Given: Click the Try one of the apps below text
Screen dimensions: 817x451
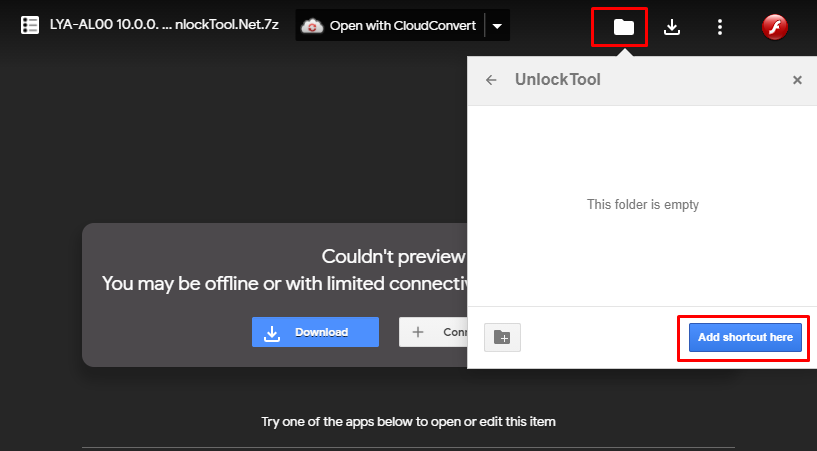Looking at the screenshot, I should click(x=408, y=422).
